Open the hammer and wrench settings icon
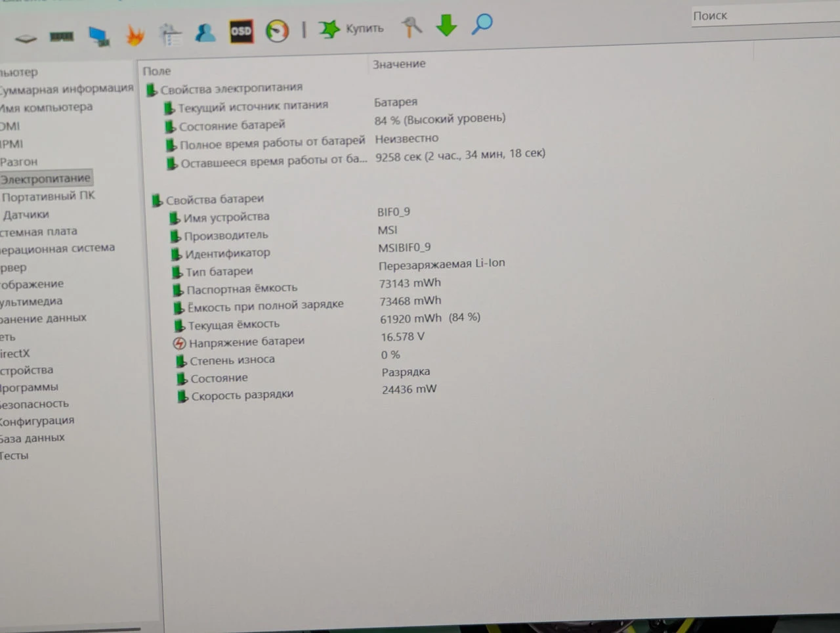 (411, 26)
